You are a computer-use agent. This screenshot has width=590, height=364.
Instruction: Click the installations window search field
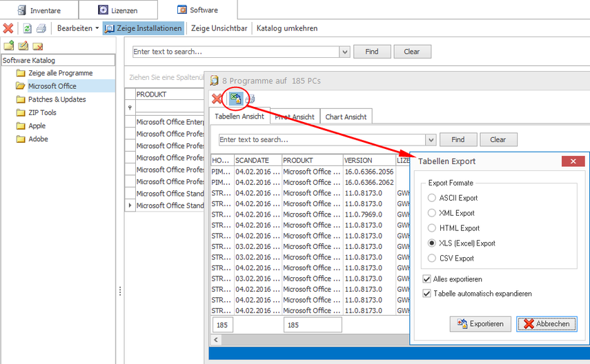pyautogui.click(x=322, y=140)
